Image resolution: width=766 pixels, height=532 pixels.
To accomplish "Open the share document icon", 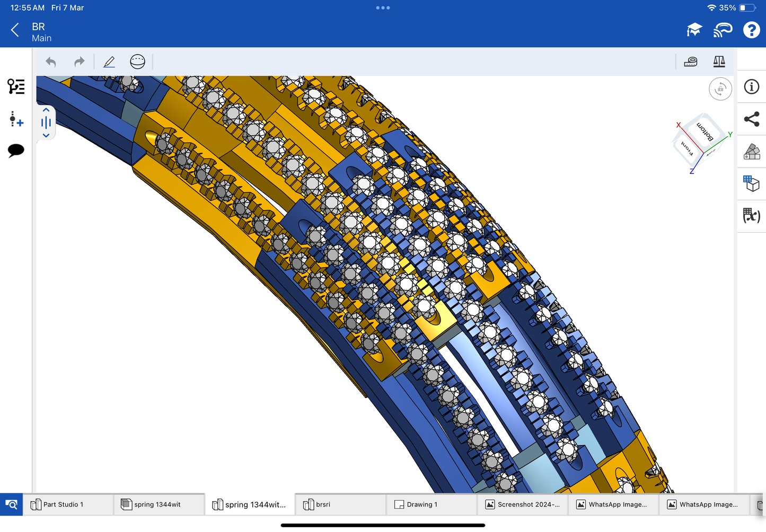I will tap(751, 119).
